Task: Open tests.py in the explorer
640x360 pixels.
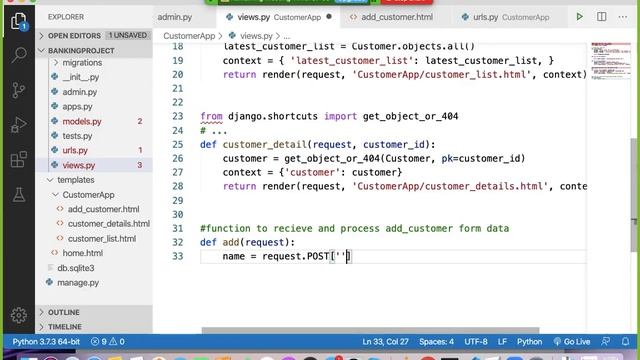Action: click(77, 136)
